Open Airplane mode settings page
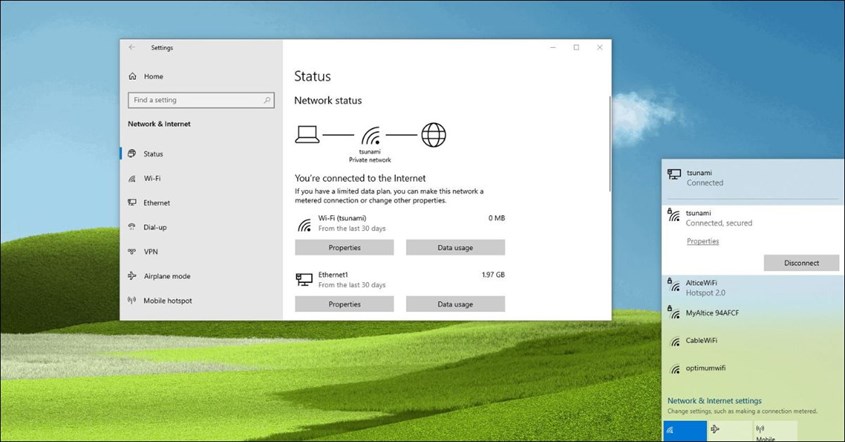Viewport: 845px width, 442px height. click(x=201, y=276)
